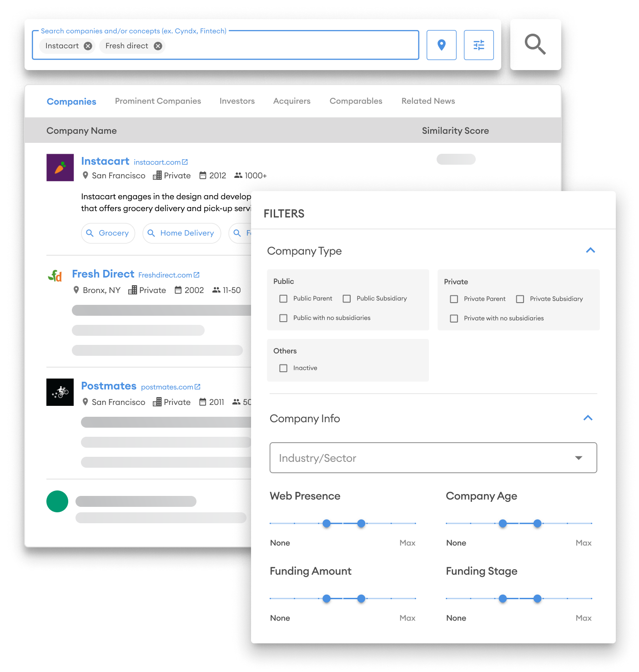Open the Postmates company name link
The image size is (639, 672).
point(109,386)
